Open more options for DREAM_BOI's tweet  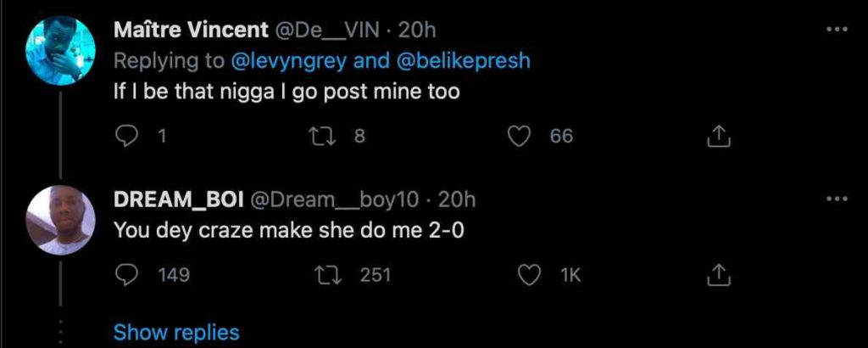[837, 199]
